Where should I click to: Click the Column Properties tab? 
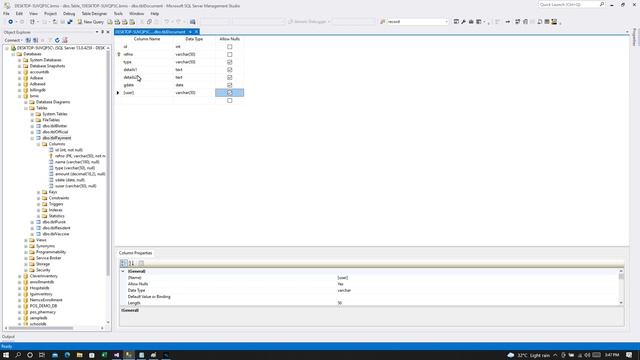pyautogui.click(x=135, y=253)
